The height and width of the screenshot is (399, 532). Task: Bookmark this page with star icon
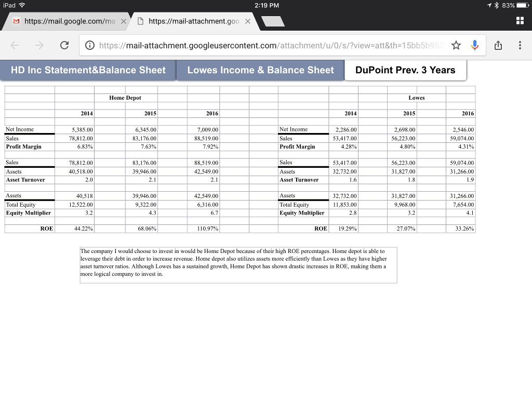[456, 45]
